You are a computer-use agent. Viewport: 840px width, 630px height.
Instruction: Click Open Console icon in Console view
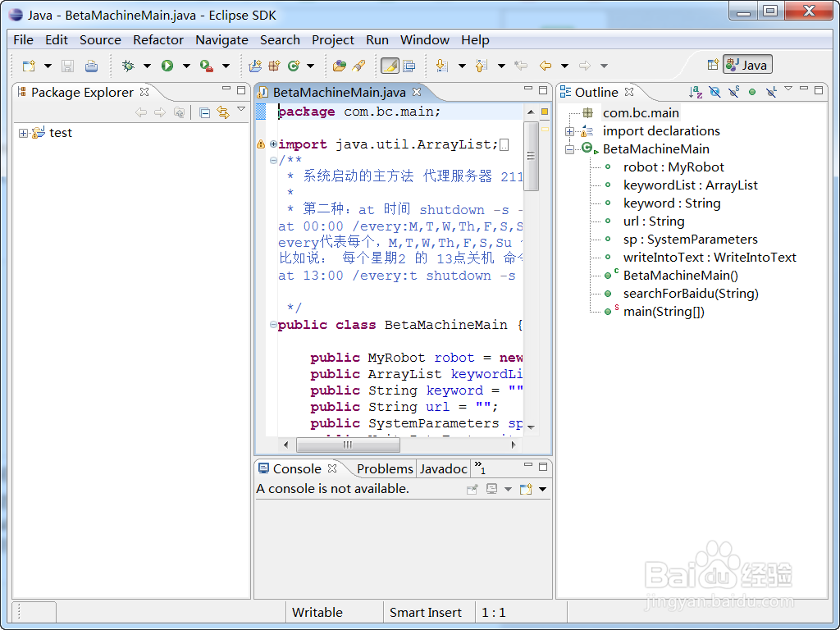526,489
